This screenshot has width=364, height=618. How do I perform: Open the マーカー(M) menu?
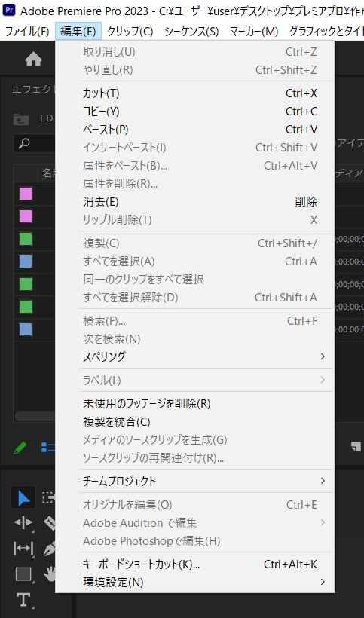point(254,32)
